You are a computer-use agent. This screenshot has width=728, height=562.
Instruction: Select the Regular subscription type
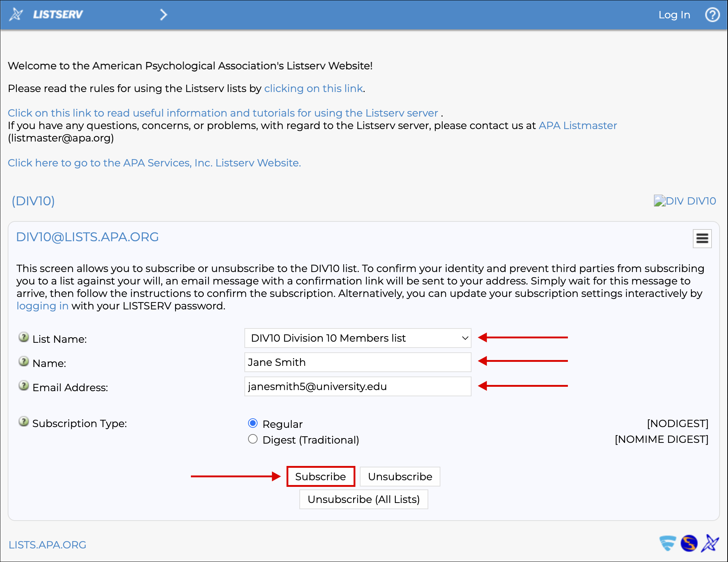click(253, 423)
